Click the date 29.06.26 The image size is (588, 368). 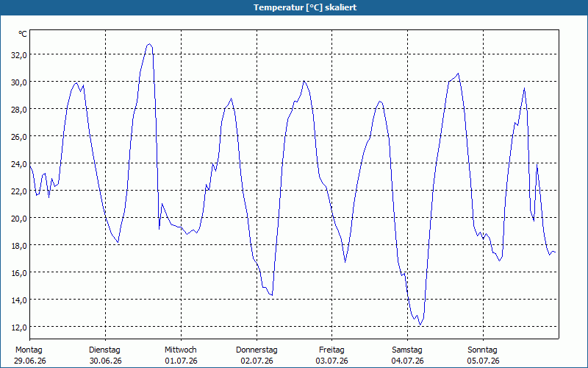[x=30, y=361]
